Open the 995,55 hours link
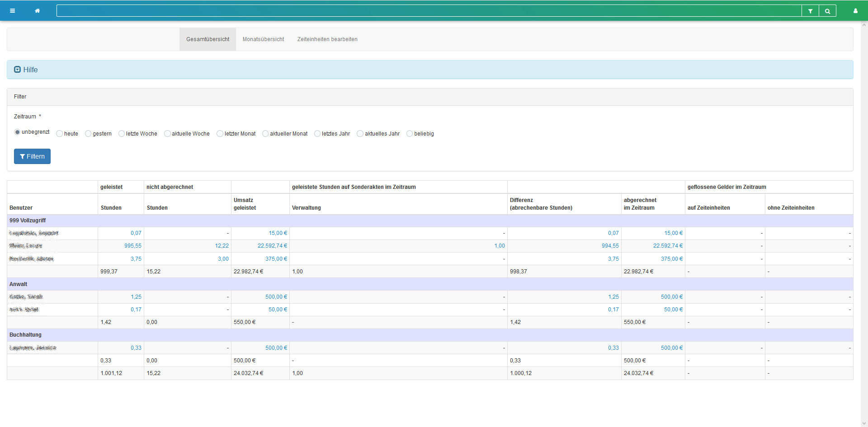This screenshot has height=427, width=868. 133,246
